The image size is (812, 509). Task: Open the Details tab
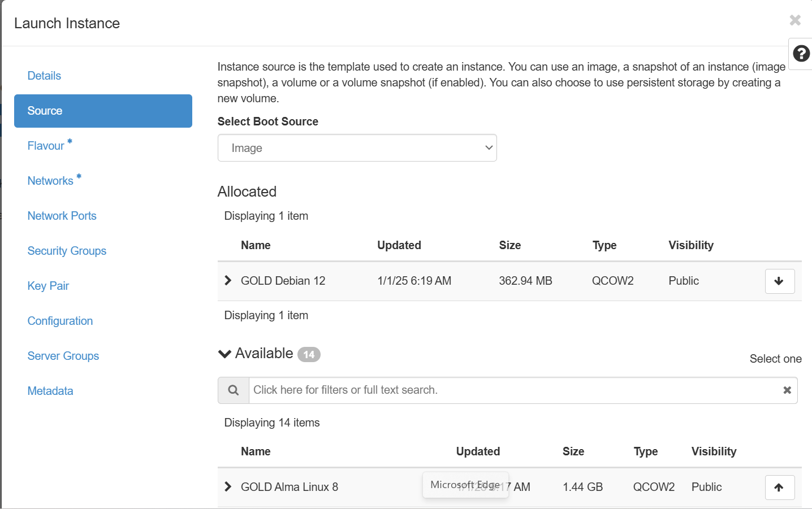44,76
